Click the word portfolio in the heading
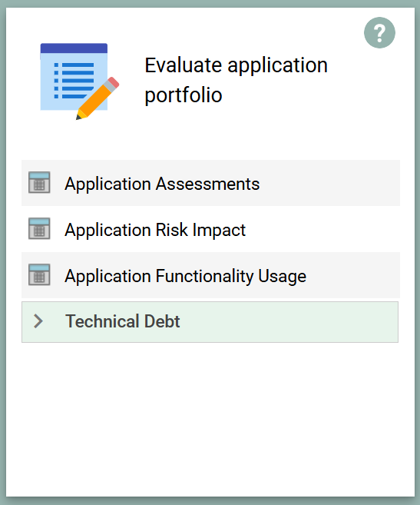Screen dimensions: 420x505 pos(184,95)
